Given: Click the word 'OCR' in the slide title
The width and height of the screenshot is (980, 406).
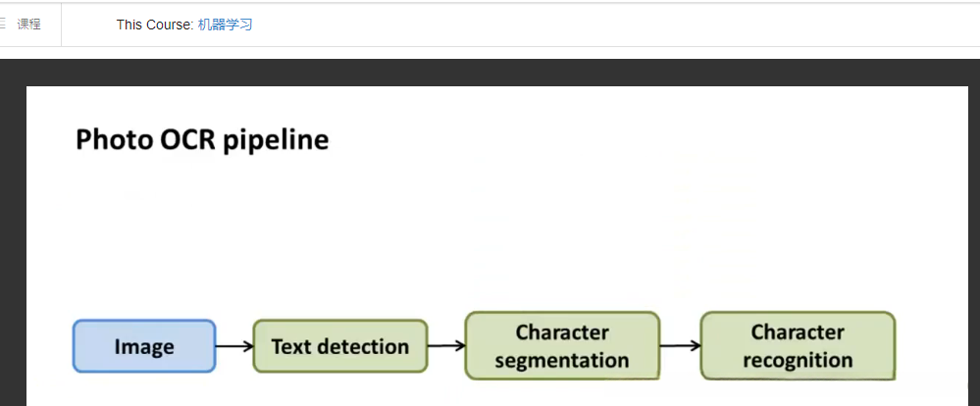Looking at the screenshot, I should 183,140.
